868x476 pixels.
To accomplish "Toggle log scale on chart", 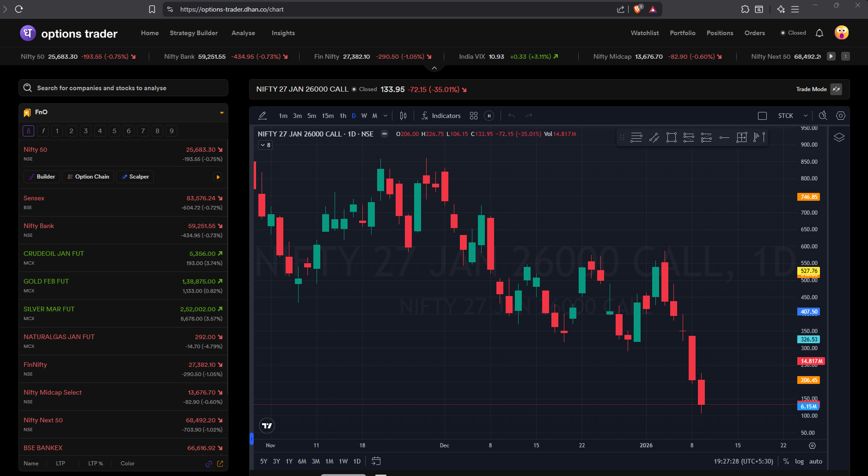I will point(799,461).
